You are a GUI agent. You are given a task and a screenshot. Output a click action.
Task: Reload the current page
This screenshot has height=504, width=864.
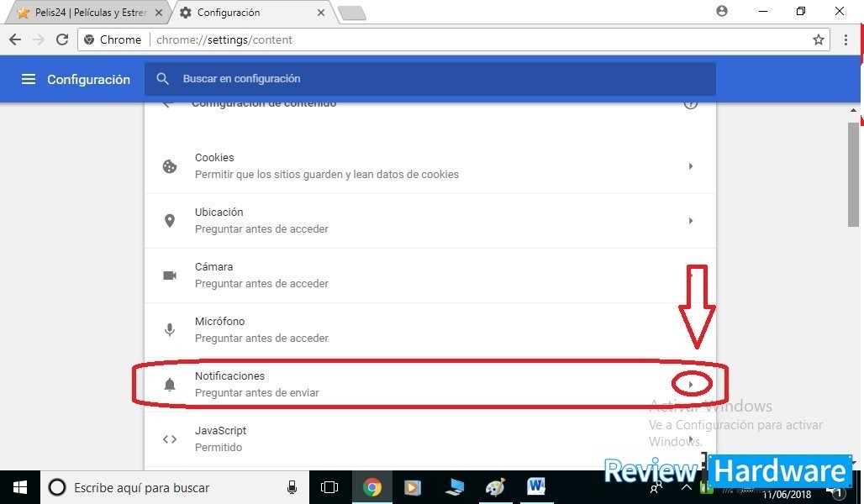61,39
